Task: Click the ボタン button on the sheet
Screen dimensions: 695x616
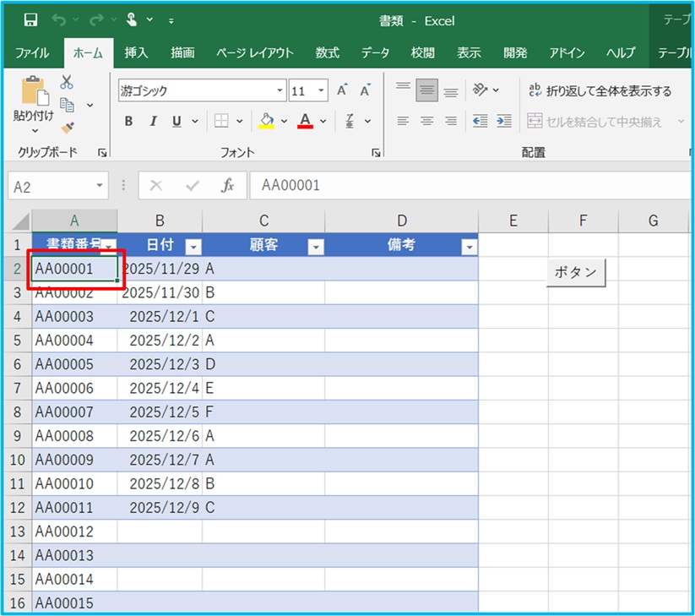Action: [575, 272]
